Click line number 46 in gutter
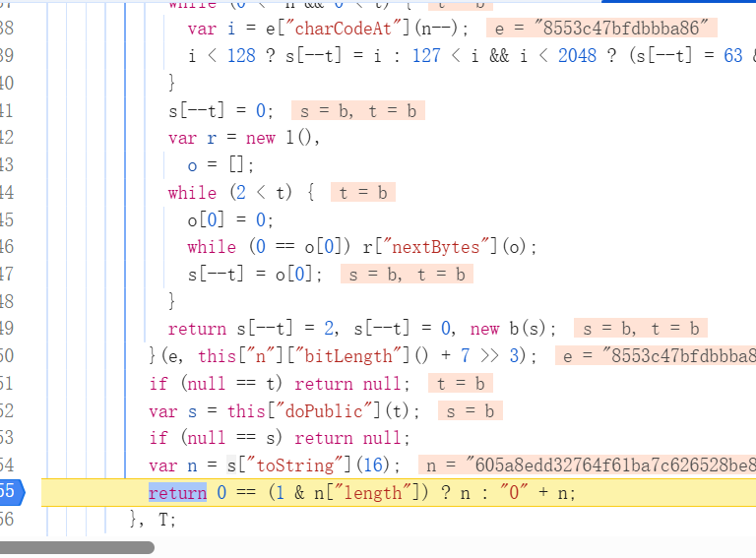The width and height of the screenshot is (756, 558). (x=7, y=247)
